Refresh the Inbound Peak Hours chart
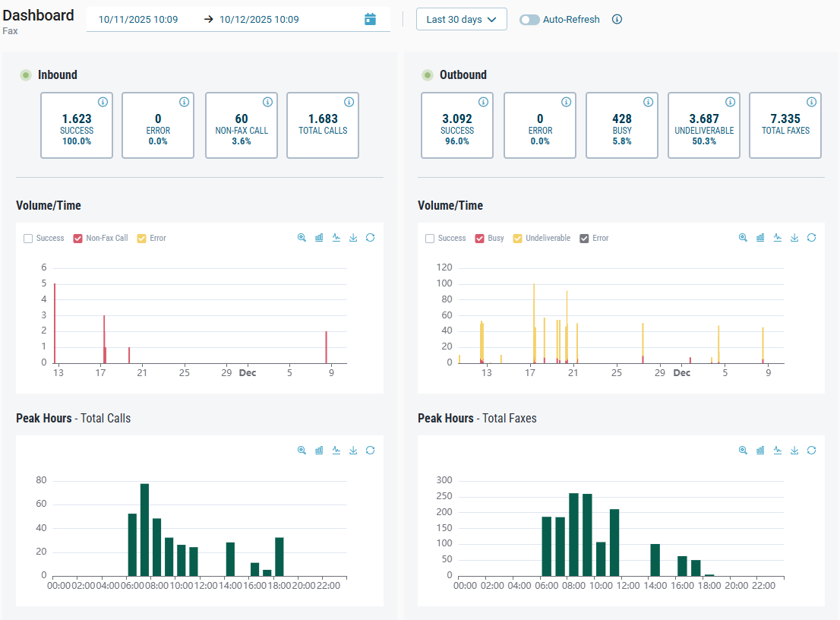The width and height of the screenshot is (840, 620). click(370, 450)
